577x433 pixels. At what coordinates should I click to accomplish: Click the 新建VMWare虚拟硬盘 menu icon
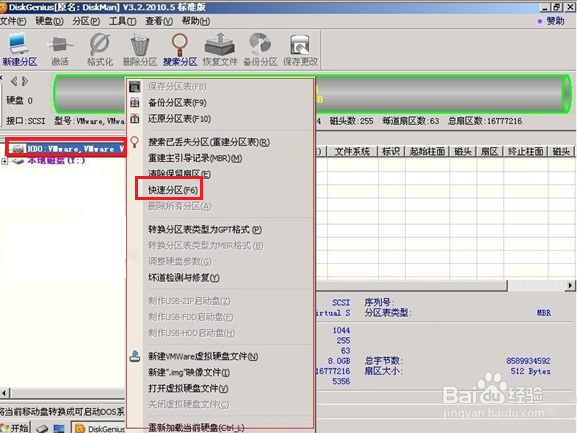coord(135,356)
